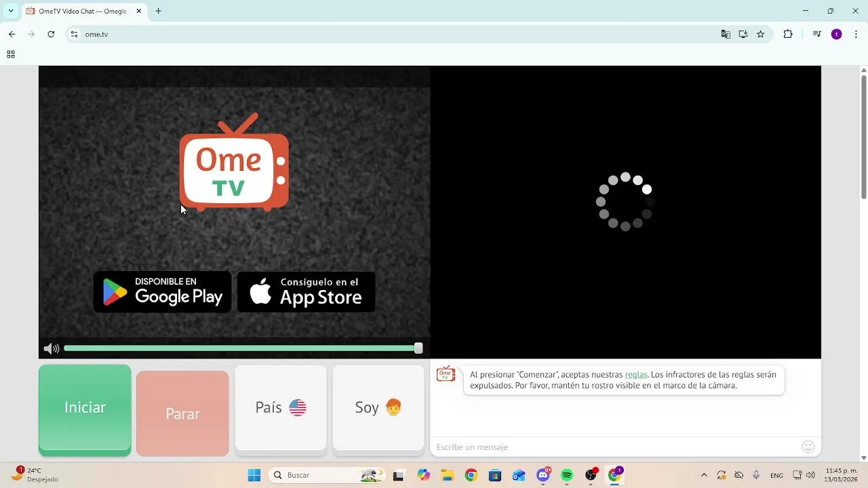Open a new browser tab
This screenshot has width=868, height=488.
tap(158, 11)
